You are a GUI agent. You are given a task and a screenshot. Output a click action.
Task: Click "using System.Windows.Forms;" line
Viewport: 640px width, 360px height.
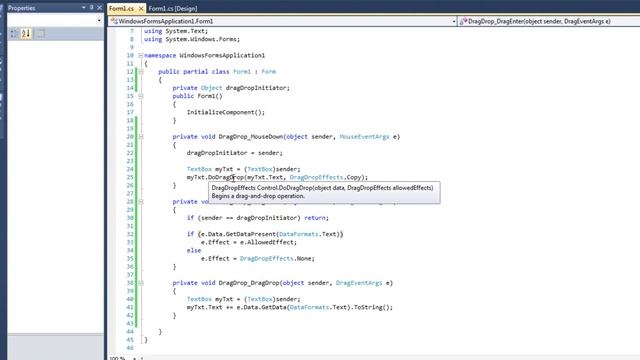point(192,39)
